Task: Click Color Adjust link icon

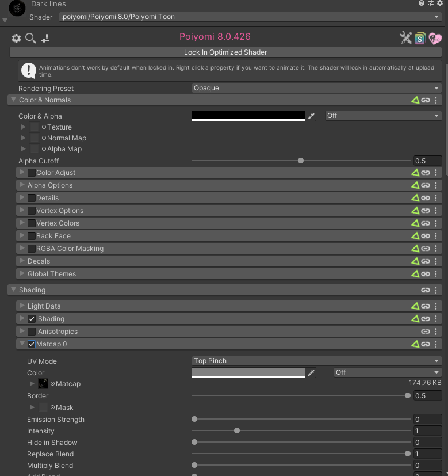Action: (425, 173)
